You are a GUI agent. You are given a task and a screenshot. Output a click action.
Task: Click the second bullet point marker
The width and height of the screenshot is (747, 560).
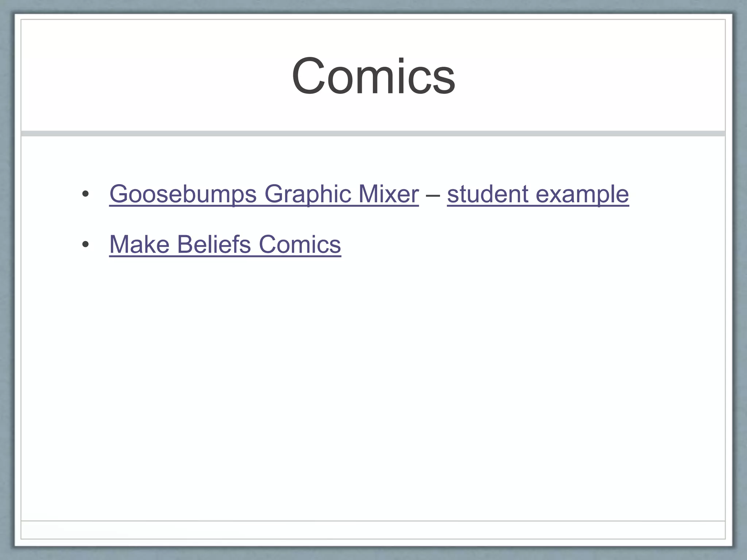click(85, 245)
